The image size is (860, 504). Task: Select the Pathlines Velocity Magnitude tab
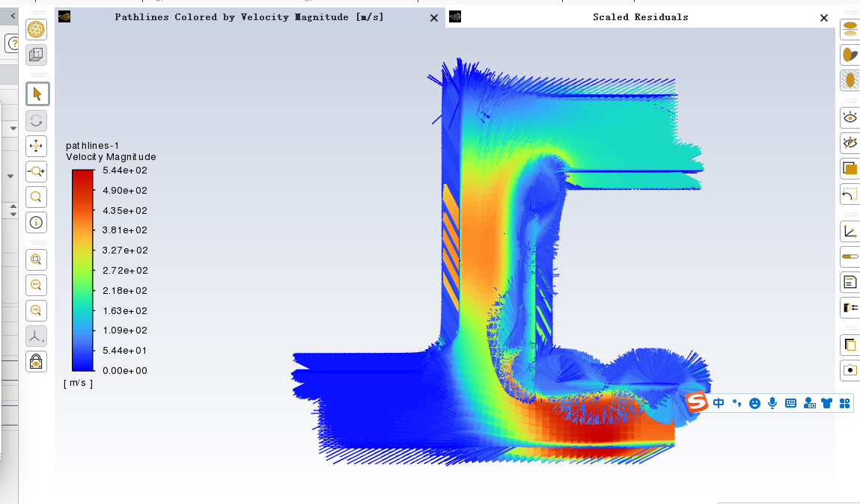point(248,17)
